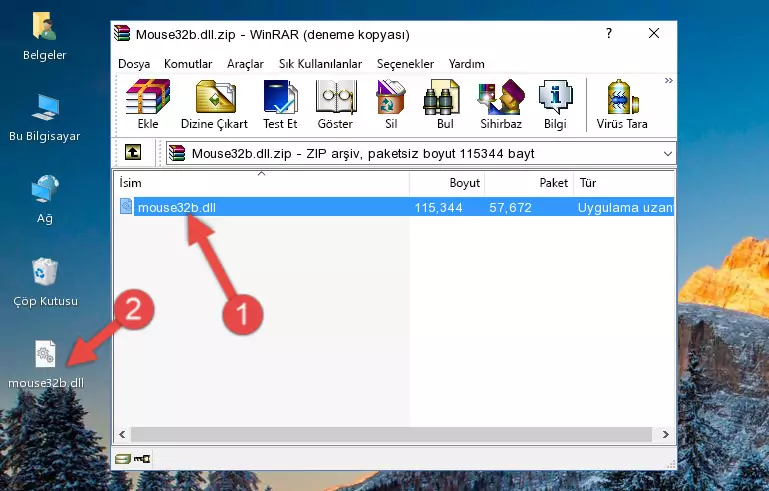The height and width of the screenshot is (491, 769).
Task: Open the Bul find tool
Action: tap(445, 104)
